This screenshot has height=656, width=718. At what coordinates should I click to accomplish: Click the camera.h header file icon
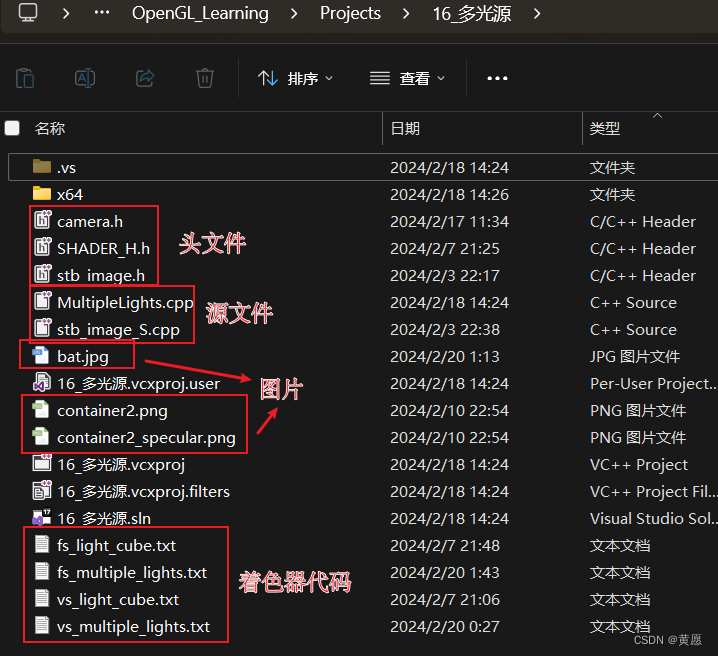tap(43, 220)
